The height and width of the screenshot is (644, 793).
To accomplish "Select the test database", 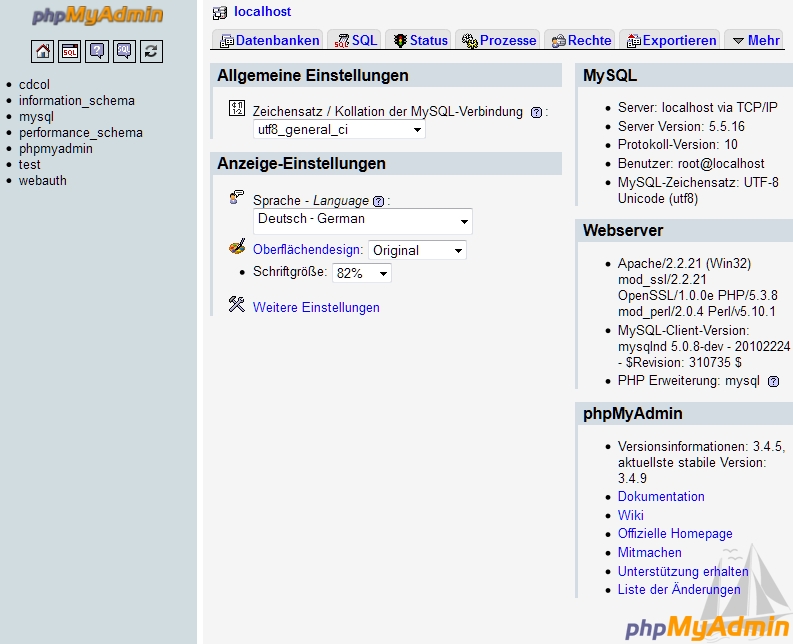I will tap(30, 164).
